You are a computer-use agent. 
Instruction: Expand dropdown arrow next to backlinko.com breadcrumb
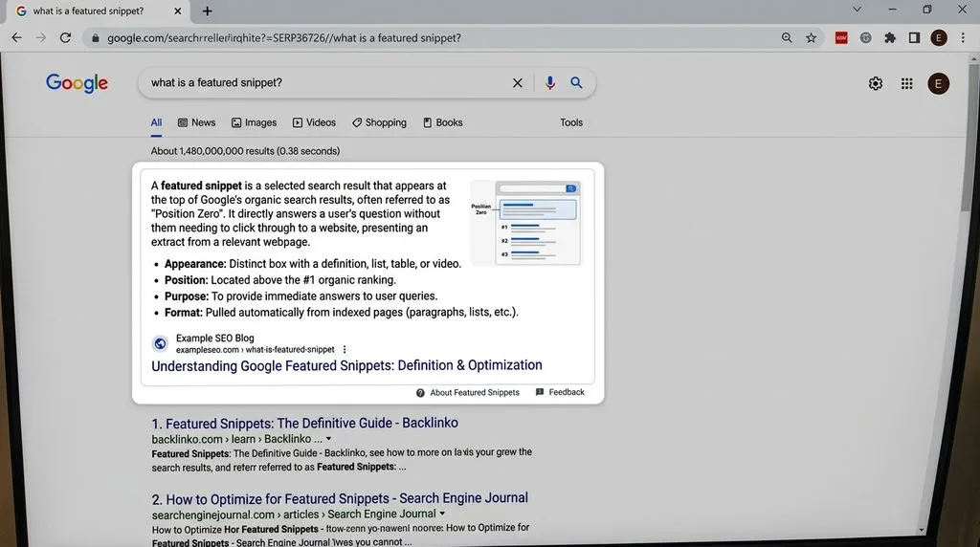click(x=329, y=439)
